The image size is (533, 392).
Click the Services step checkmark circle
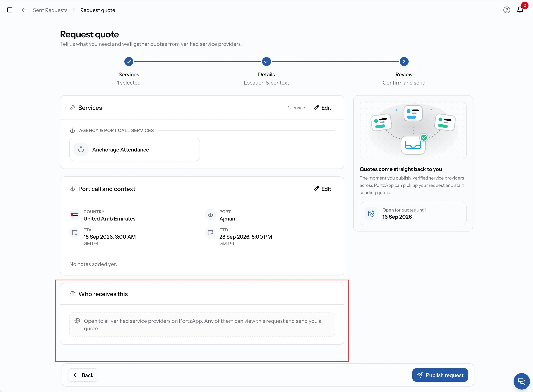point(129,62)
